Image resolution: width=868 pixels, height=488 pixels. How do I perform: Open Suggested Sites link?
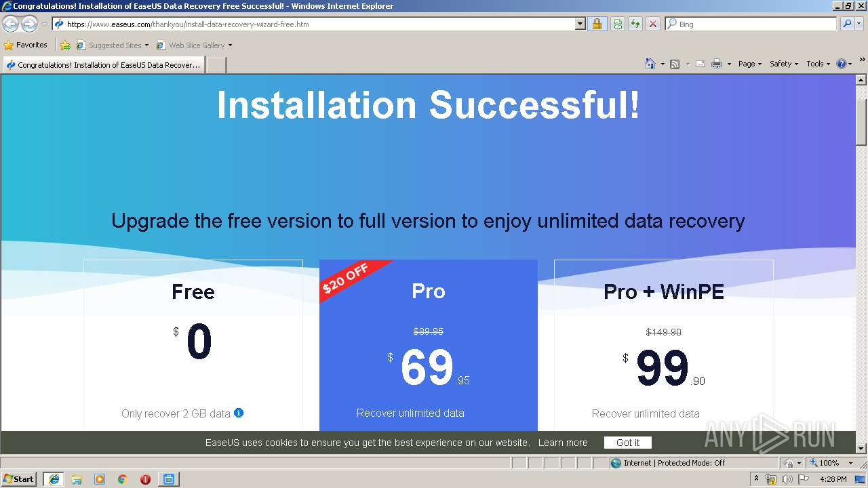click(112, 45)
